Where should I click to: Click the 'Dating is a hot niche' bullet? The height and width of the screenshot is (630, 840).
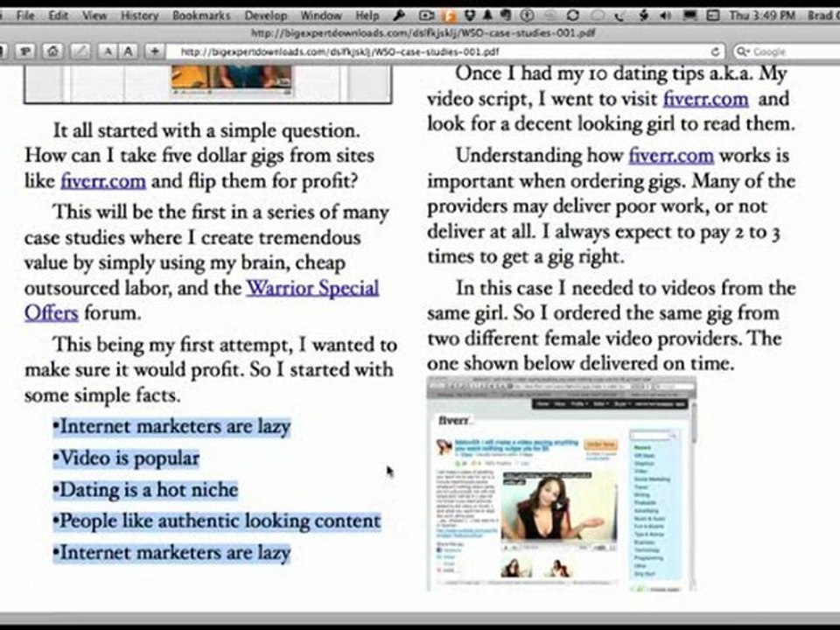[x=145, y=490]
